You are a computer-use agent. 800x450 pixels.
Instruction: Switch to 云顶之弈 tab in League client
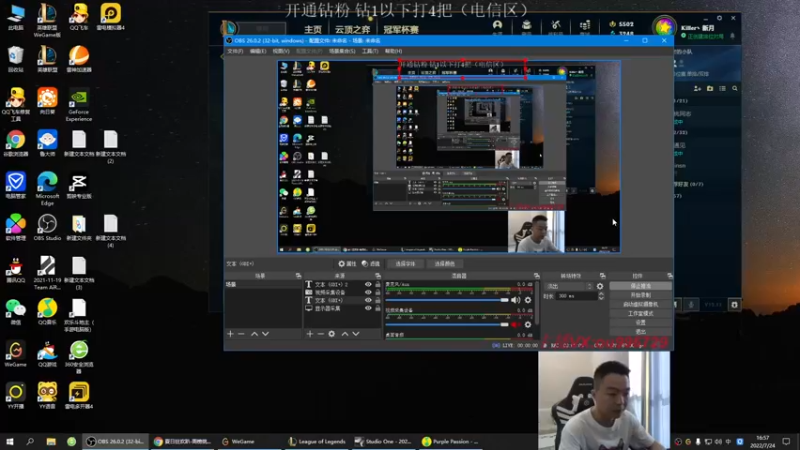(352, 30)
